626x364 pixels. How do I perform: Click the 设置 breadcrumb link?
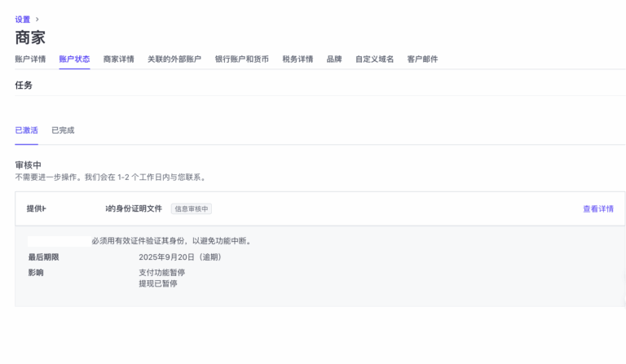tap(22, 20)
